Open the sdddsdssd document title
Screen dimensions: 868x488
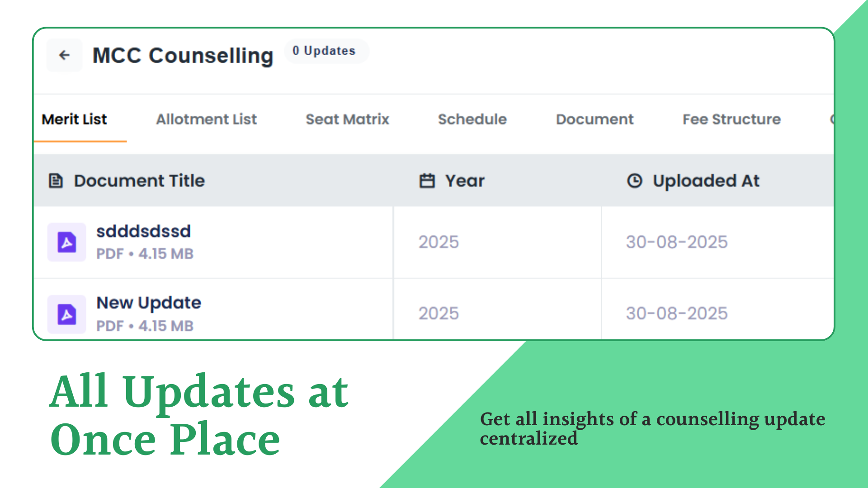click(143, 231)
